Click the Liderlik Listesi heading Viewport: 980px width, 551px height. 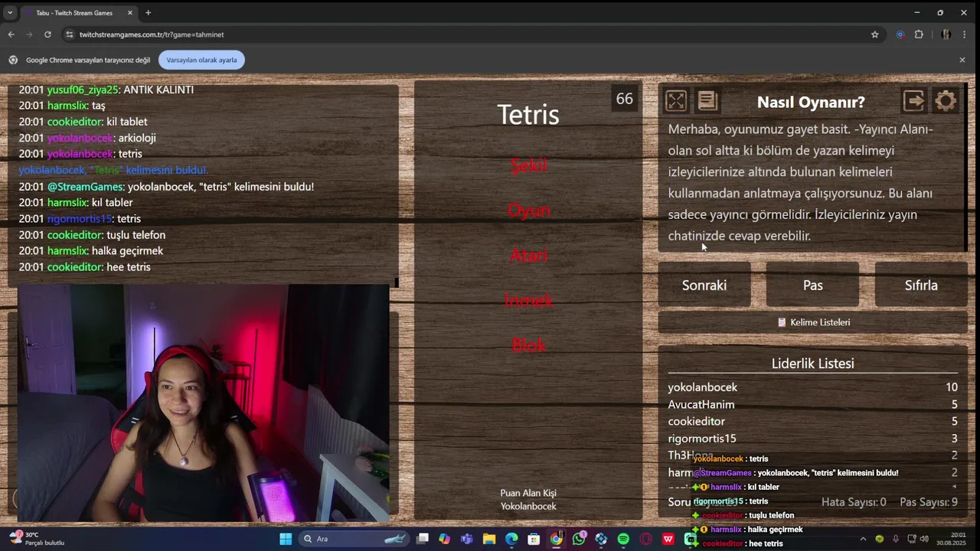813,364
